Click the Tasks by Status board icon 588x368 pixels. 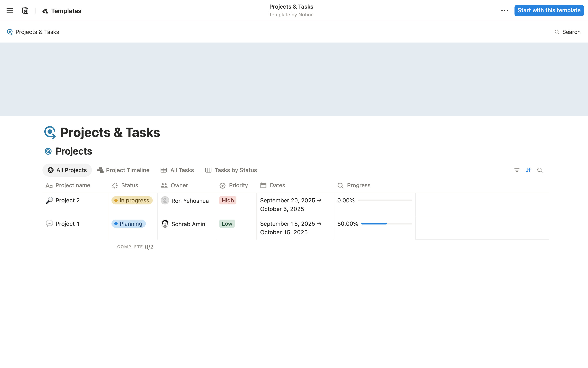pos(208,170)
